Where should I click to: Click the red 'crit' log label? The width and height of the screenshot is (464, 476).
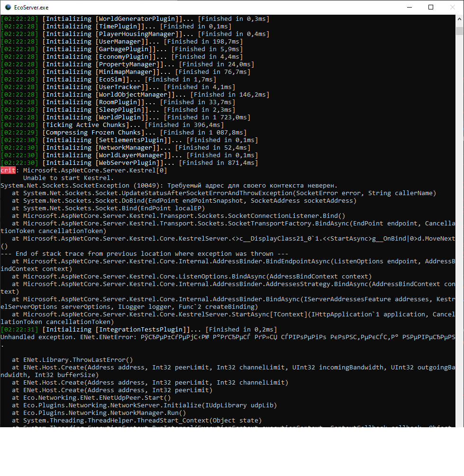(x=8, y=171)
